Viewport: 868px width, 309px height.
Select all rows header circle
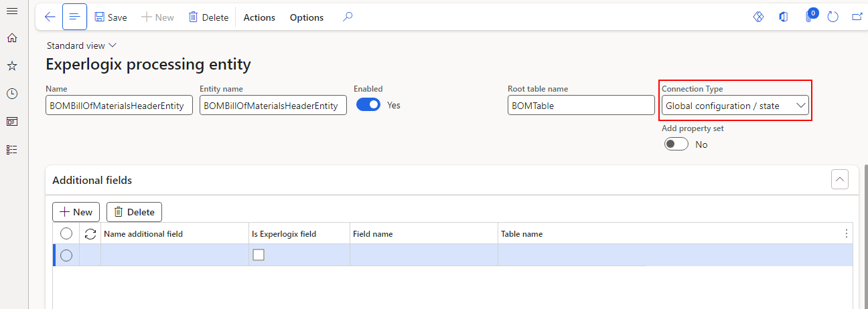tap(66, 233)
